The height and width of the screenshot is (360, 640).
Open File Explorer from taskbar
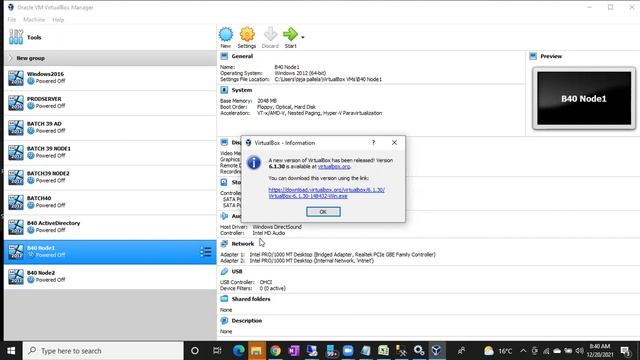(x=257, y=351)
